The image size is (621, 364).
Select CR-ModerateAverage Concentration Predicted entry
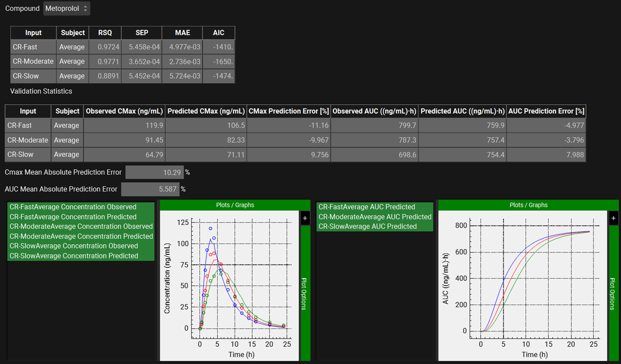(x=81, y=236)
